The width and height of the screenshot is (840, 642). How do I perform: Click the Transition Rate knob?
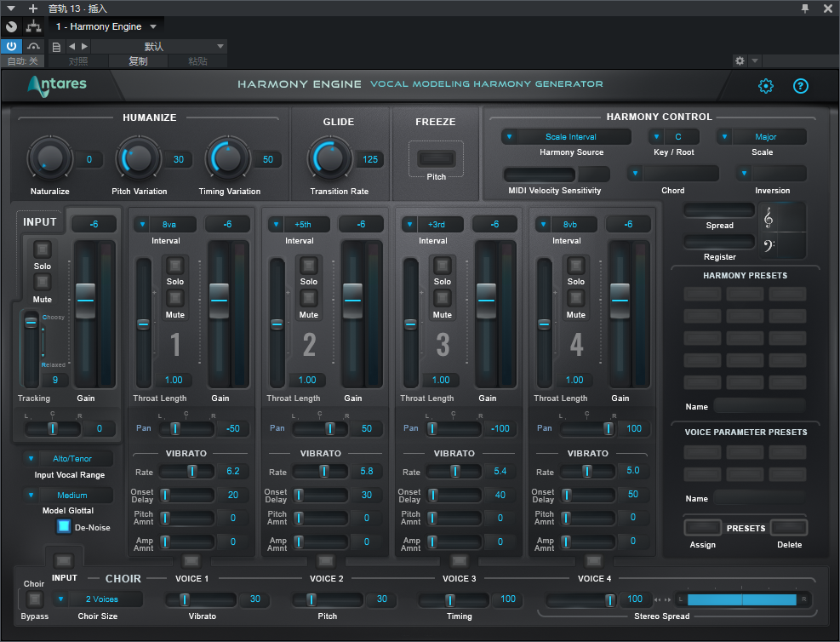point(330,158)
